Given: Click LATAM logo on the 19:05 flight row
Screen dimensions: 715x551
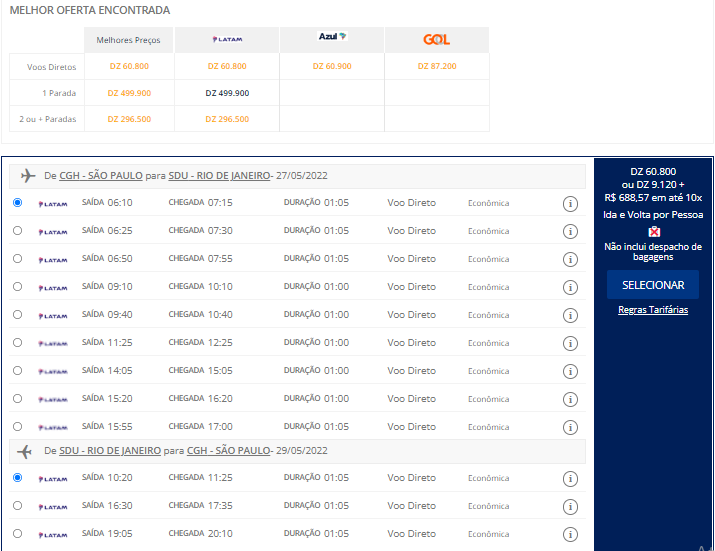Looking at the screenshot, I should (53, 535).
